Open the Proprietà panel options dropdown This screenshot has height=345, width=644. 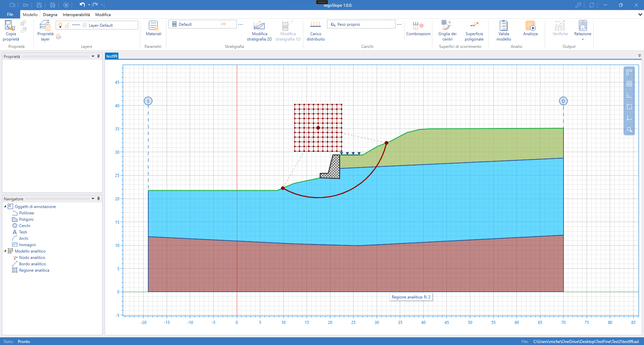pyautogui.click(x=93, y=56)
